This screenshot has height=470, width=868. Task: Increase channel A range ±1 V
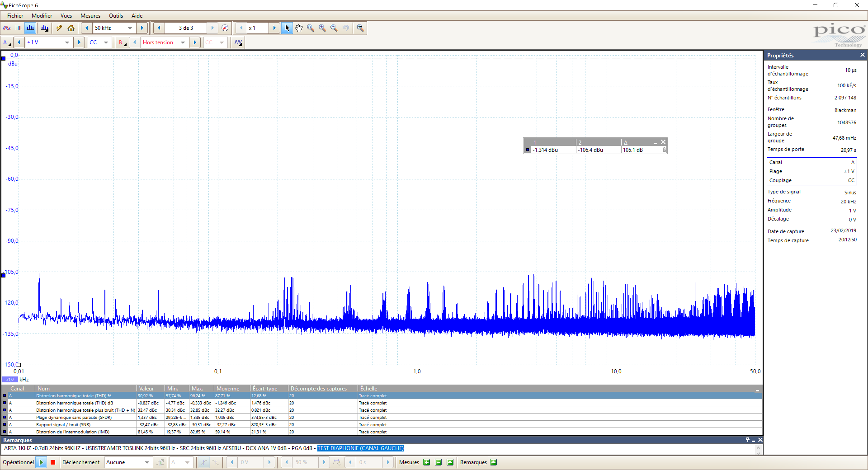(x=79, y=42)
